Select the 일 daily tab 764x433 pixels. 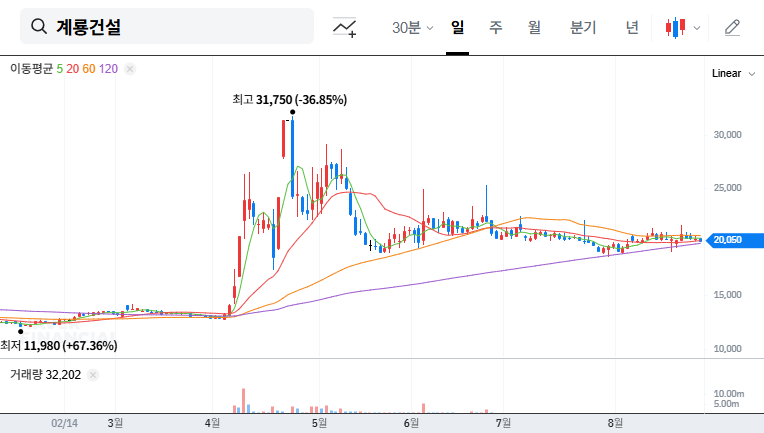[457, 27]
